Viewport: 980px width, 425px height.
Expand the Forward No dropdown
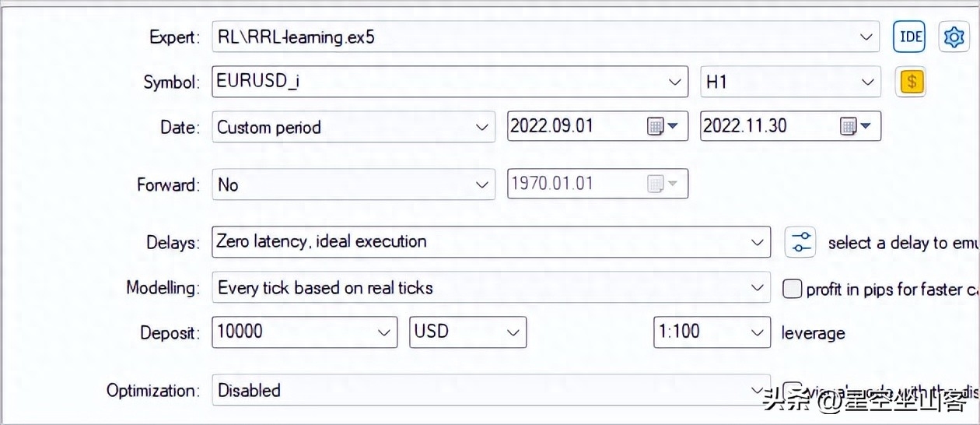click(353, 184)
